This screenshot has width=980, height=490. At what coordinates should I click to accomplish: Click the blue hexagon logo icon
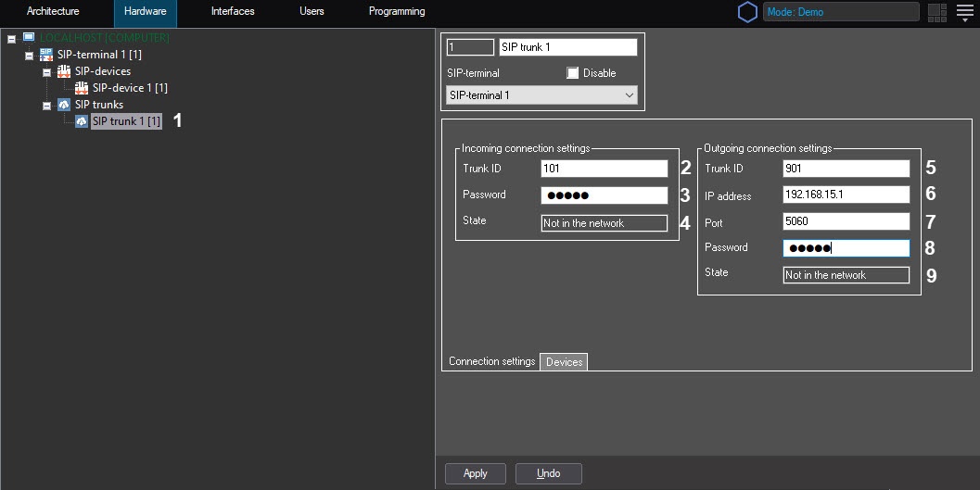point(747,12)
